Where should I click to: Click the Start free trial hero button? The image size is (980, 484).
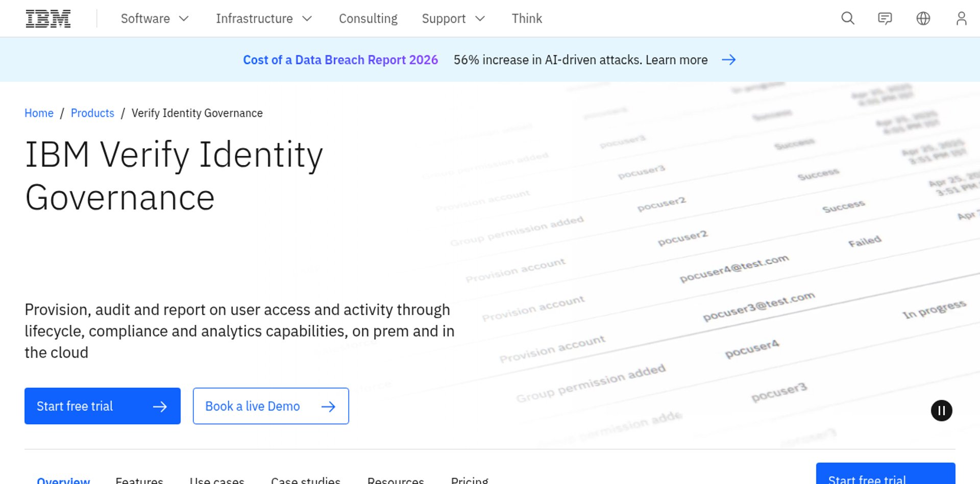(x=103, y=406)
